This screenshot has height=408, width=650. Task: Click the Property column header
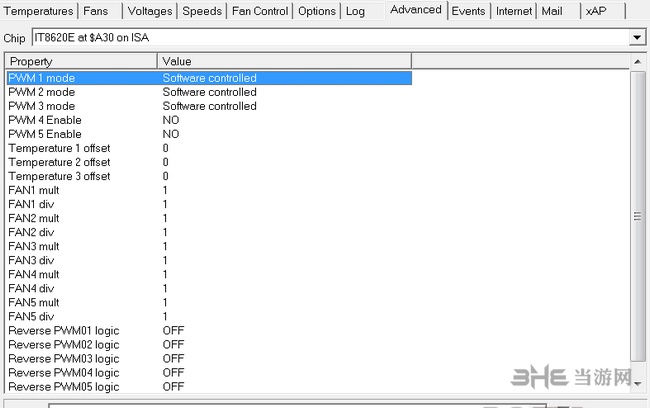81,61
